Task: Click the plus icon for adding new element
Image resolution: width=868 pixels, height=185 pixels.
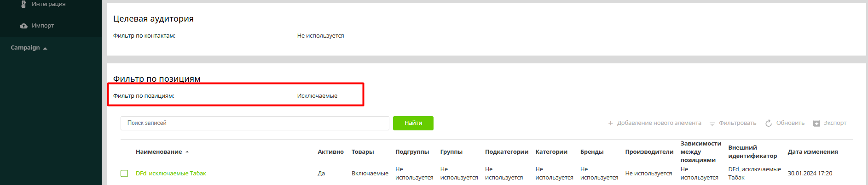Action: 610,123
